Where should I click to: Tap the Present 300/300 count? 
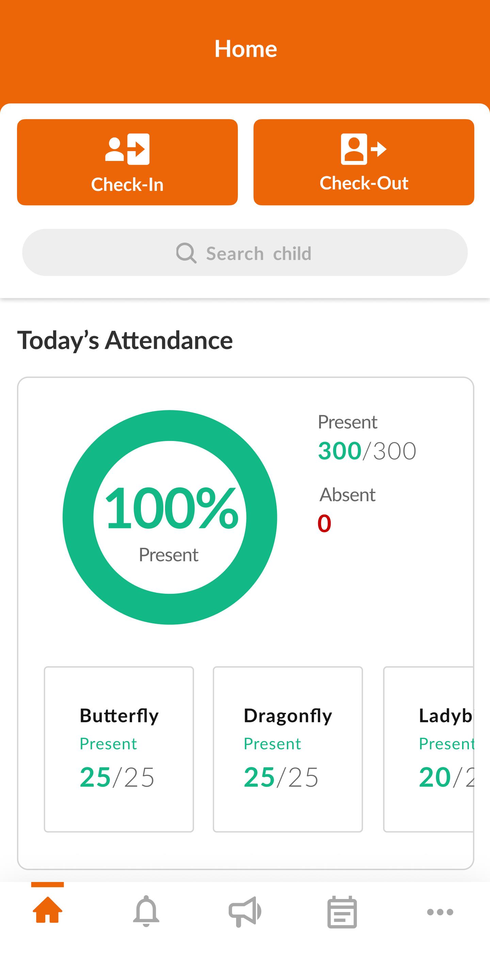coord(367,451)
